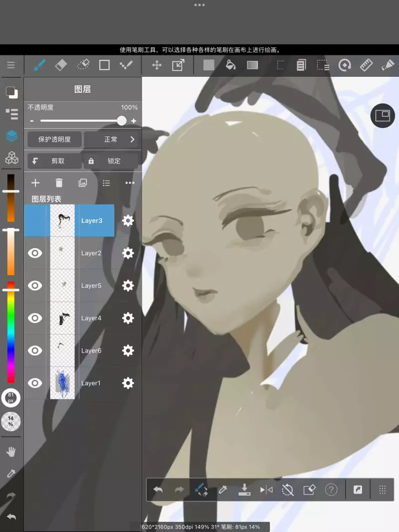This screenshot has width=399, height=532.
Task: Open layer more options (three dots)
Action: pos(130,183)
